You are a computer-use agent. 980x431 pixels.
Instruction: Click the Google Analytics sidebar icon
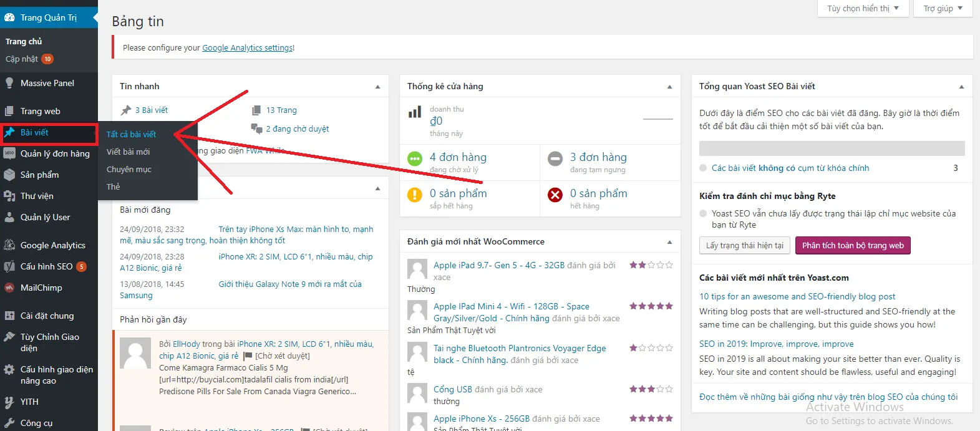(9, 245)
